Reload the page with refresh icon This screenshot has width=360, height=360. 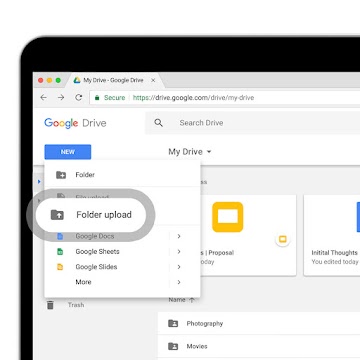pos(79,98)
